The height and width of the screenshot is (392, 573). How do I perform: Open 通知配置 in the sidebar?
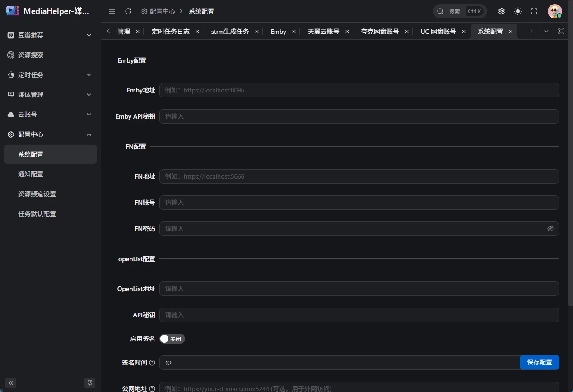tap(31, 174)
